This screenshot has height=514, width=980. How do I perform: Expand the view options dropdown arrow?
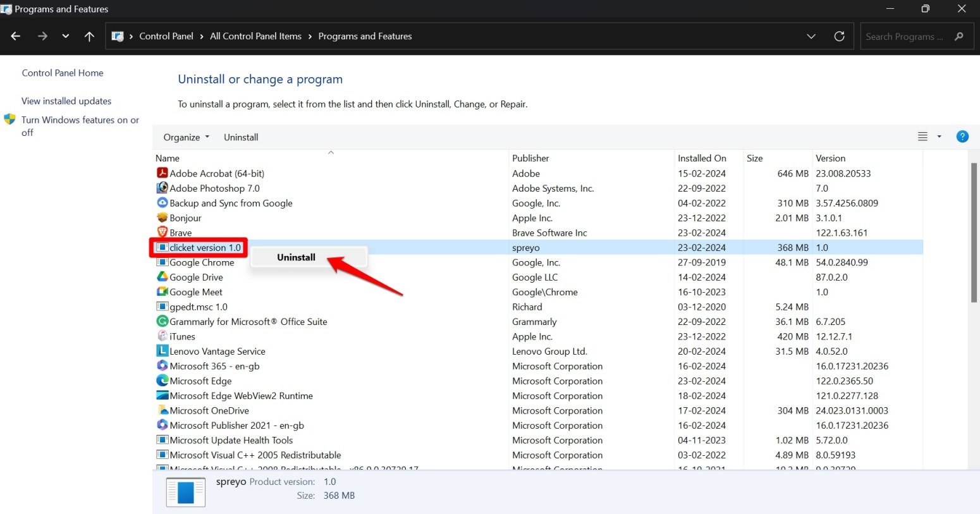[x=939, y=137]
